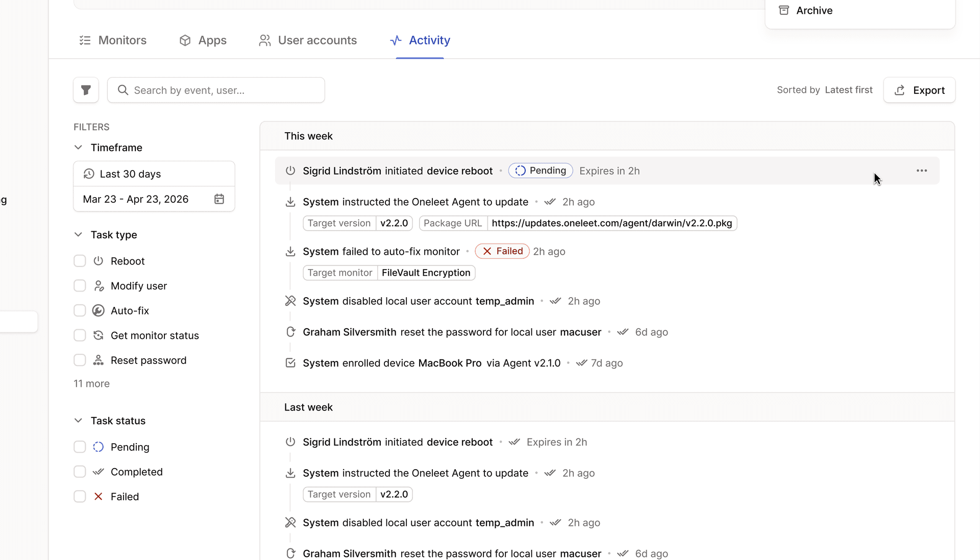Click the Export button
The height and width of the screenshot is (560, 980).
[x=920, y=90]
